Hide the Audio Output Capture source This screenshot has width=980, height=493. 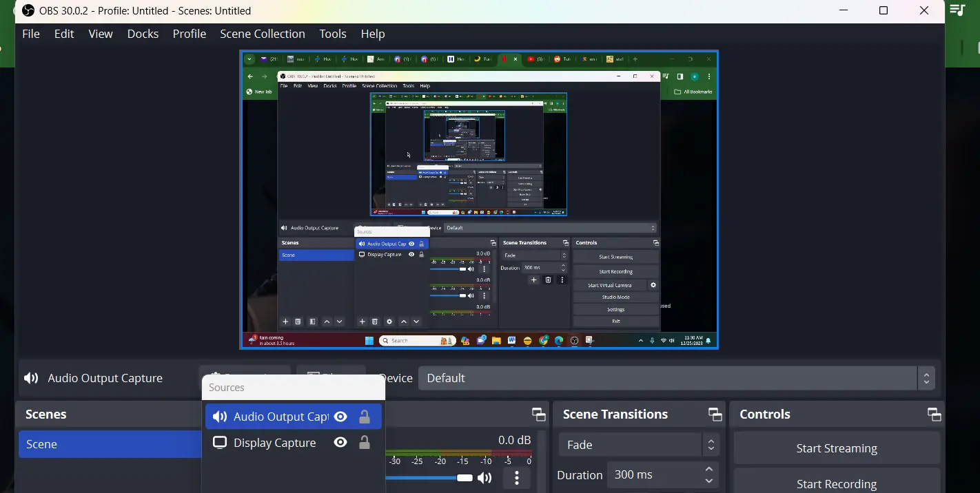(x=340, y=417)
